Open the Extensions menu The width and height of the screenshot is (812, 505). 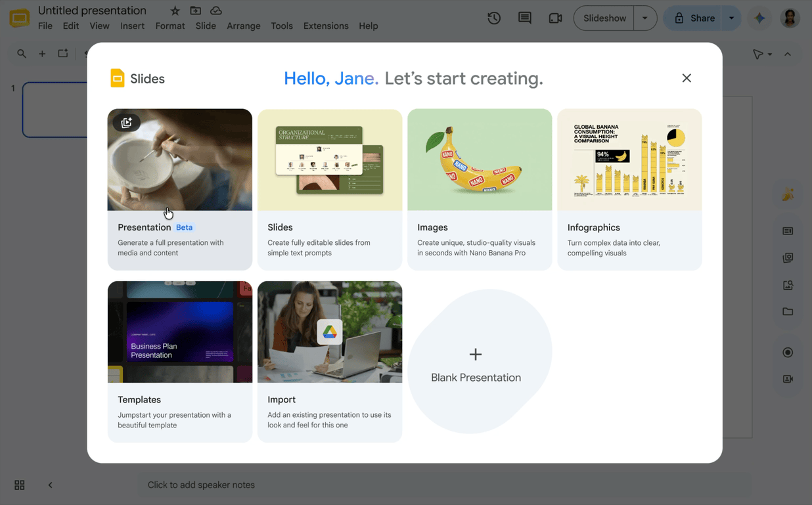click(x=326, y=26)
